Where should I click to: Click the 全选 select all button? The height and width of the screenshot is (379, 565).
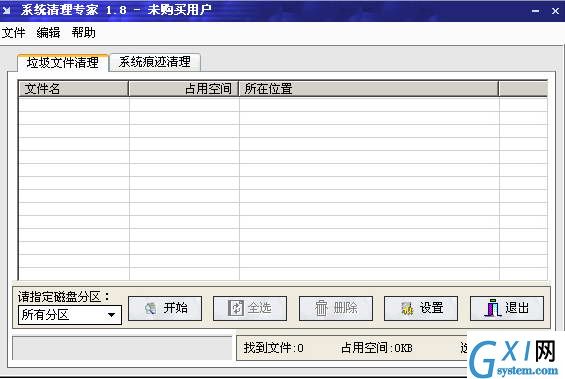click(250, 308)
